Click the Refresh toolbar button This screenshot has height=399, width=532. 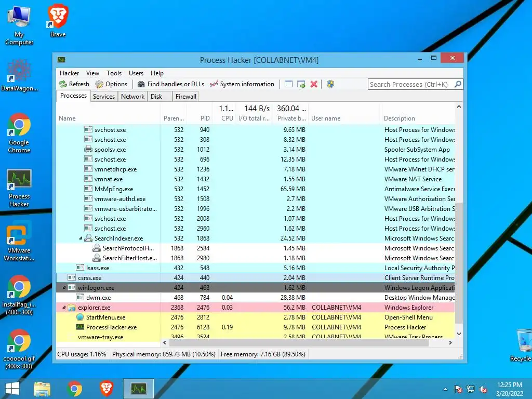[74, 84]
